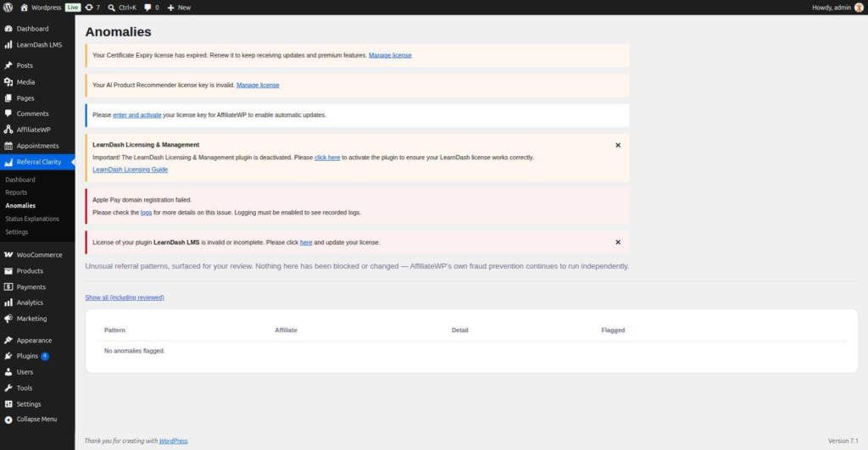The image size is (868, 450).
Task: Click the Detail column header
Action: [459, 330]
